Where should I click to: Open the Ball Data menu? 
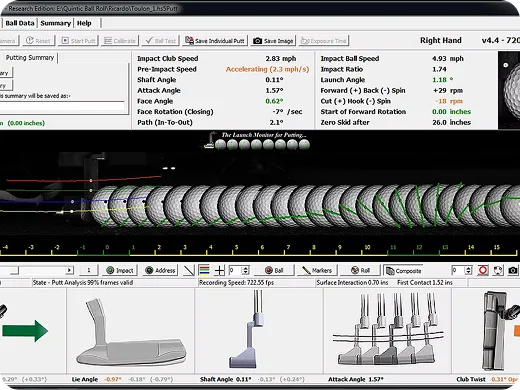tap(20, 23)
